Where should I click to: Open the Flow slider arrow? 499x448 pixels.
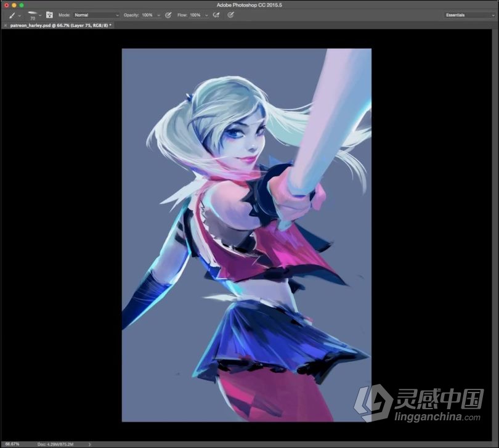point(206,15)
